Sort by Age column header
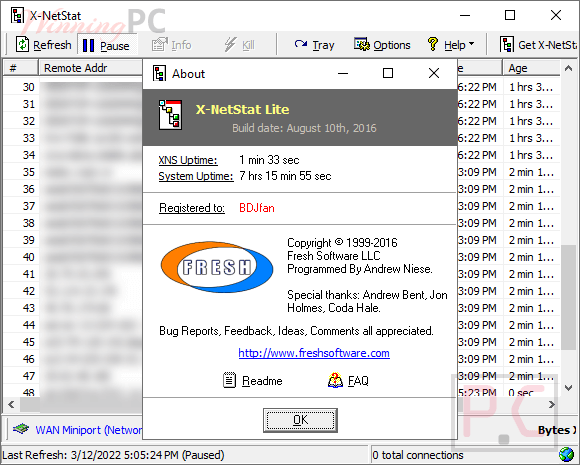This screenshot has height=465, width=580. point(531,68)
